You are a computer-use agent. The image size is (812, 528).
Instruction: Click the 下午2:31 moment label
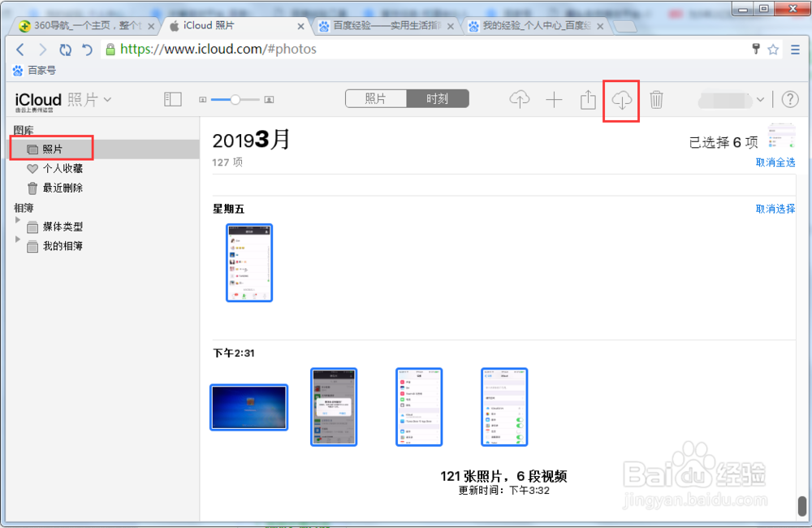(x=234, y=353)
